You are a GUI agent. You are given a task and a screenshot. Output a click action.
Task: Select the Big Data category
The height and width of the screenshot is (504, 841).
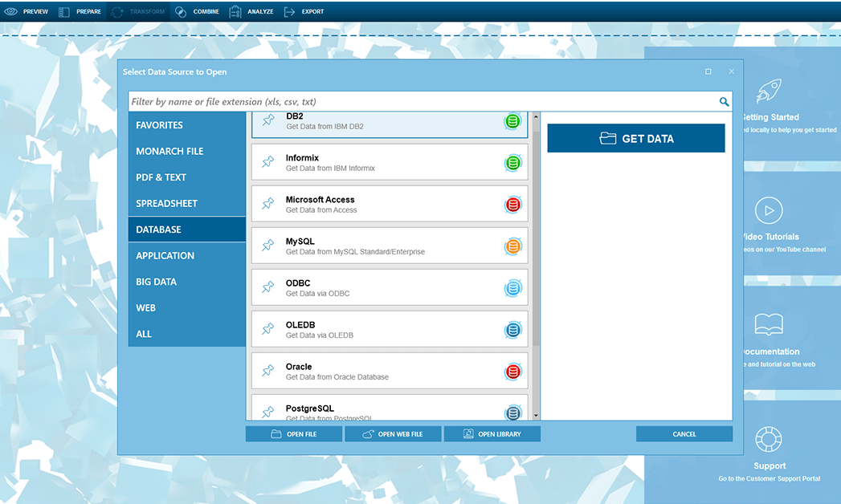186,282
